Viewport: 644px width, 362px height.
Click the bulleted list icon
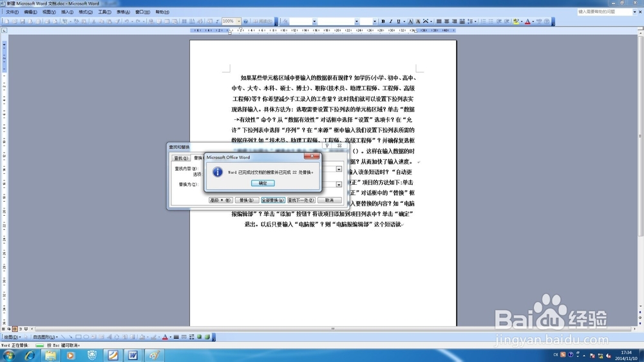click(491, 21)
